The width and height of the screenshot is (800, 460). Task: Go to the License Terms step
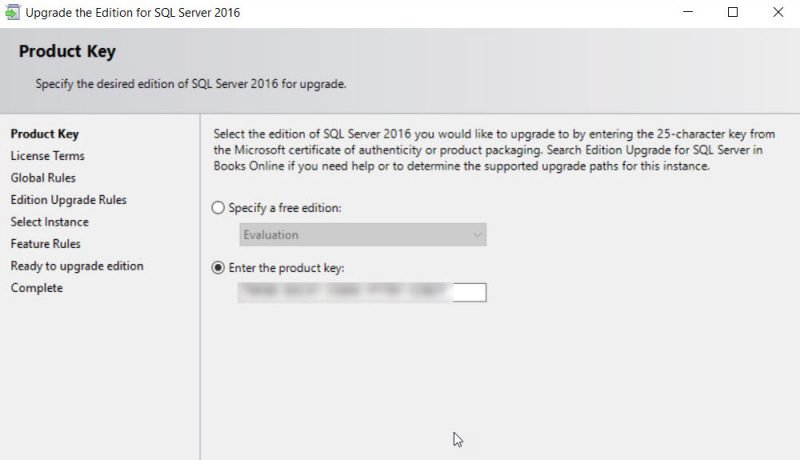(47, 156)
